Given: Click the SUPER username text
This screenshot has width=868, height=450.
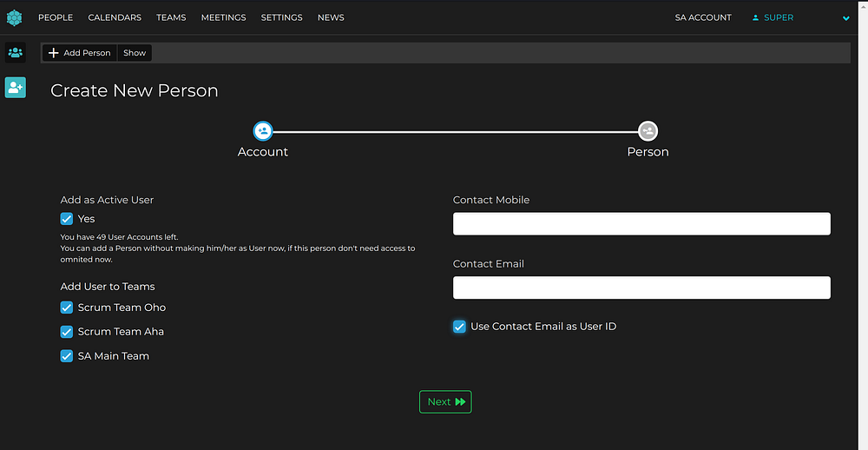Looking at the screenshot, I should 779,17.
